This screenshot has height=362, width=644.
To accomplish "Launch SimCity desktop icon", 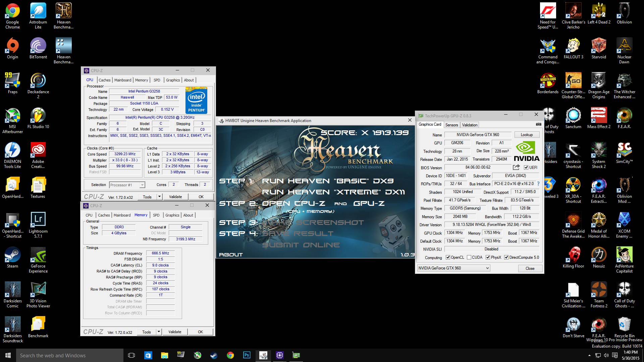I will click(x=624, y=153).
